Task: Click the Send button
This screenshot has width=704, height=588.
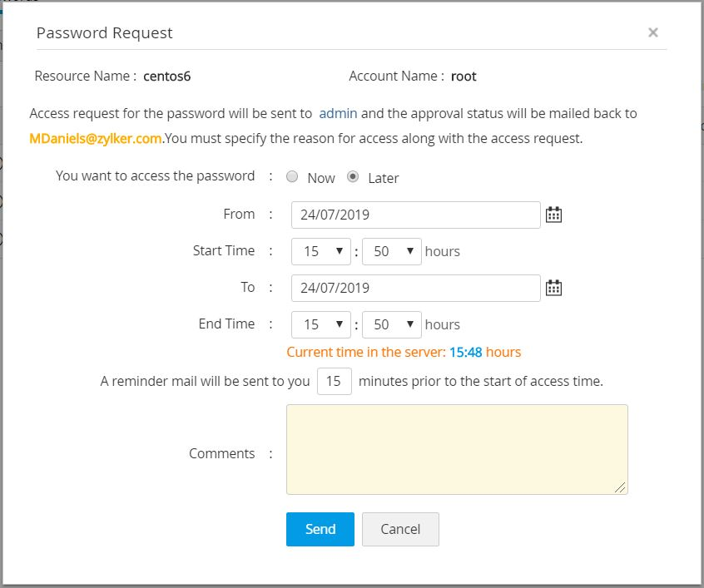Action: (320, 529)
